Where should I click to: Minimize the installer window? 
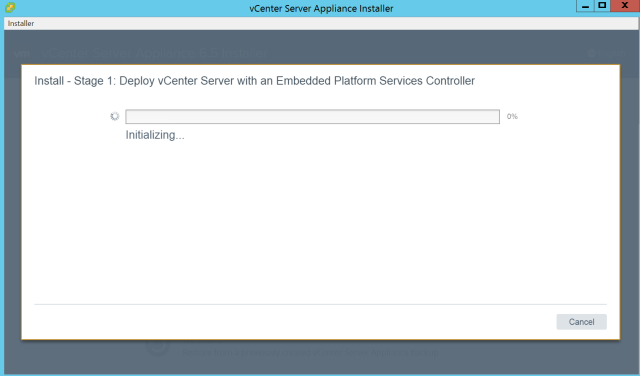tap(585, 6)
